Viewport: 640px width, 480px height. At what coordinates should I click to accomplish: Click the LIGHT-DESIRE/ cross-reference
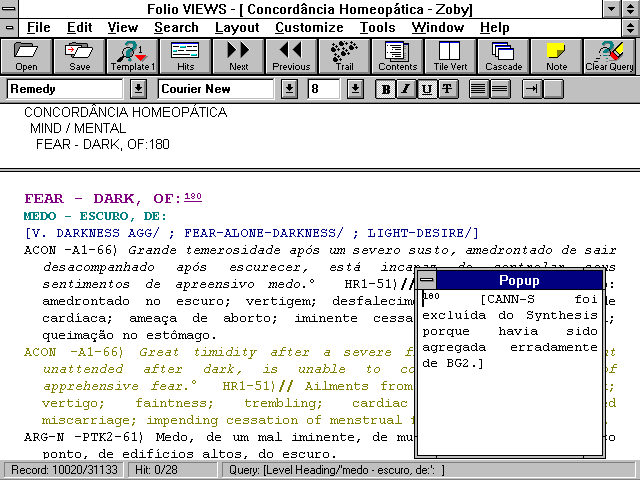tap(420, 233)
